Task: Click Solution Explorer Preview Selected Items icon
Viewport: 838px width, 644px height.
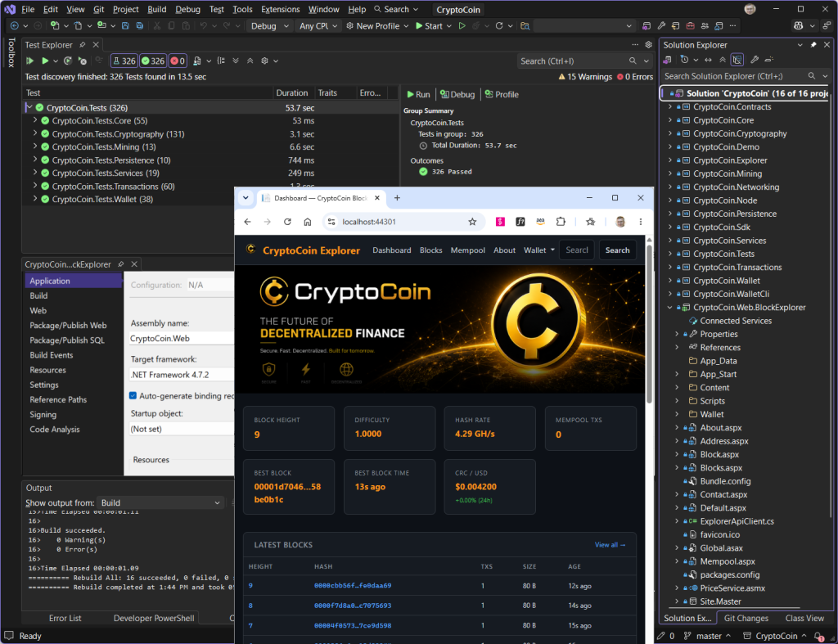Action: 769,60
